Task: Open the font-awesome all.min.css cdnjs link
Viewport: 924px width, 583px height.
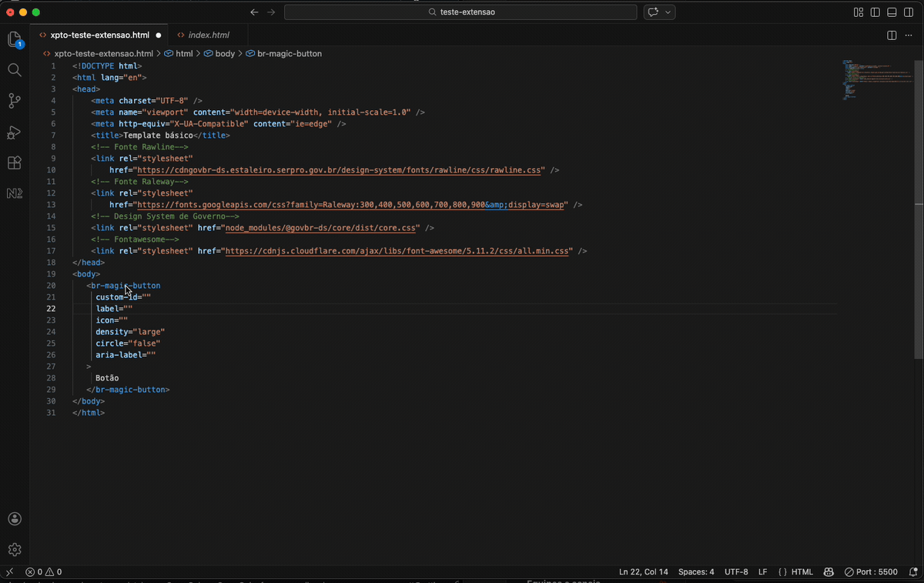Action: pos(398,251)
